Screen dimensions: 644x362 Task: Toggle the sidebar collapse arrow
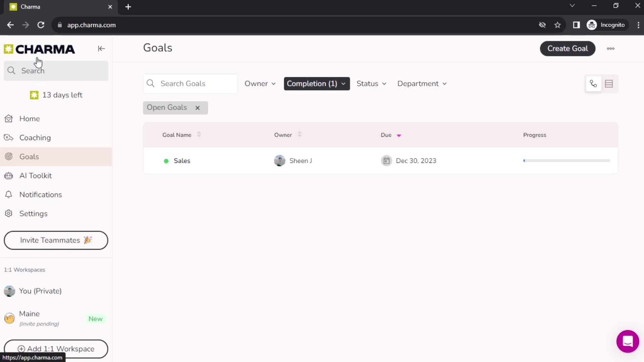coord(101,49)
